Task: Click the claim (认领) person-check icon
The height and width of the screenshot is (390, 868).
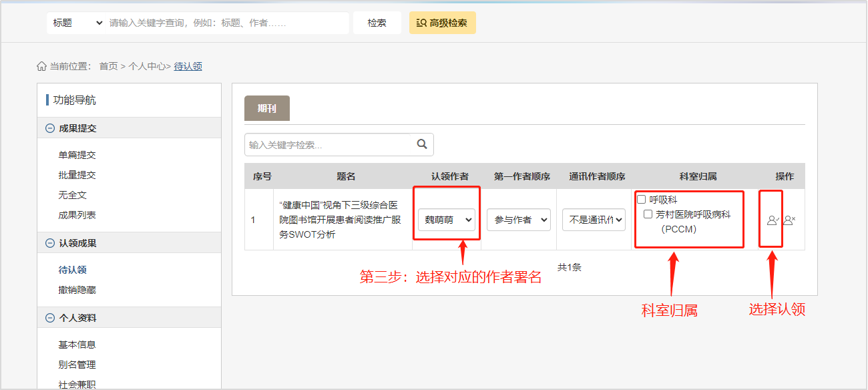Action: click(x=773, y=220)
